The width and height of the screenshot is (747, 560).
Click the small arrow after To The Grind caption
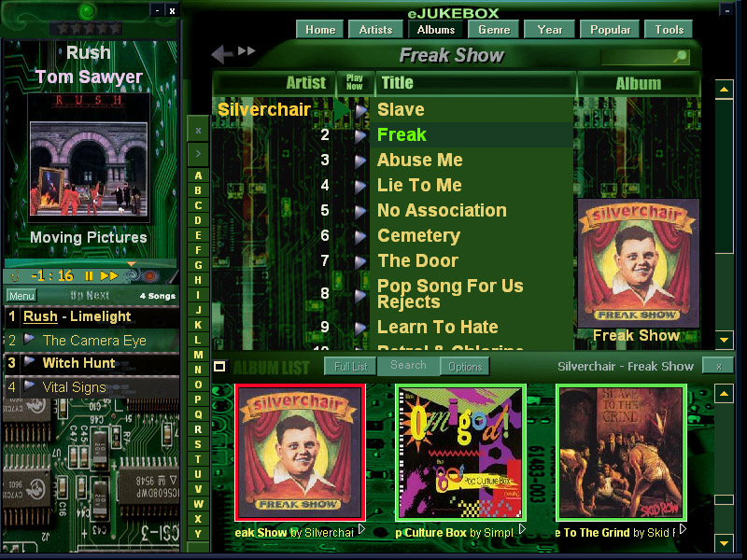684,528
